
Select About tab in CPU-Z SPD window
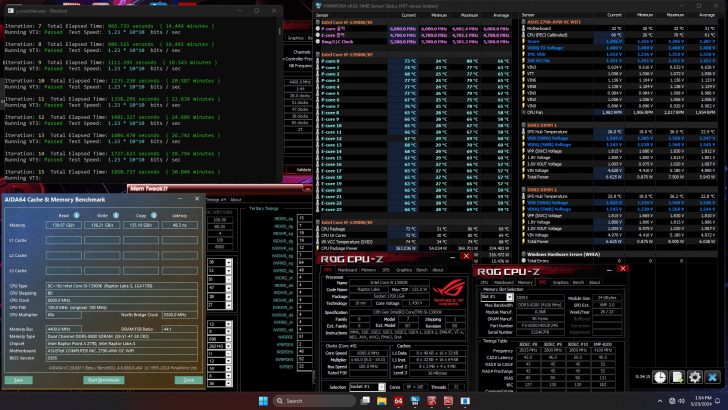594,282
